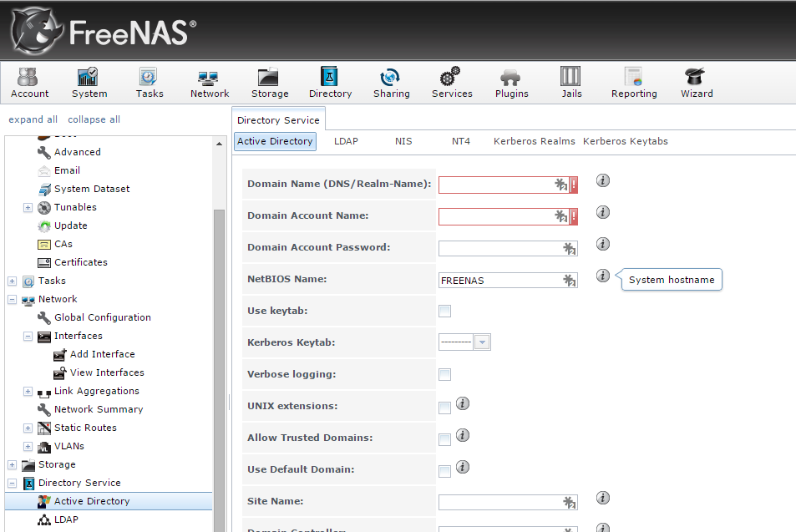796x532 pixels.
Task: Open the Services gear icon
Action: click(x=449, y=77)
